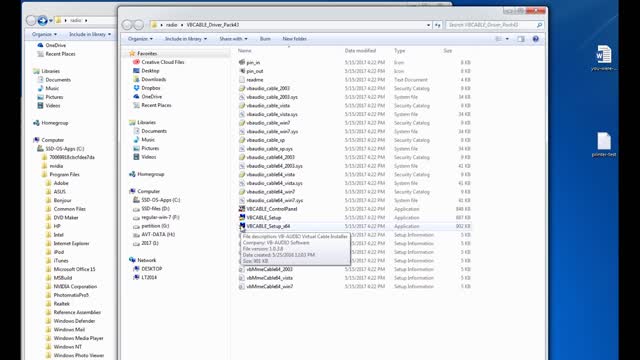Open Windows Media Player folder in back window
The width and height of the screenshot is (640, 360).
tap(75, 338)
